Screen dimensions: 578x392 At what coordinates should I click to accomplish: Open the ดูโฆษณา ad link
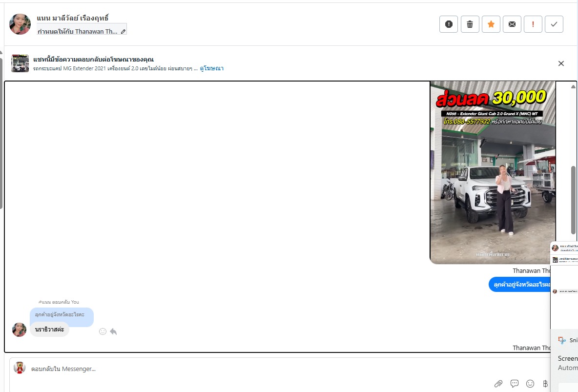click(x=211, y=68)
